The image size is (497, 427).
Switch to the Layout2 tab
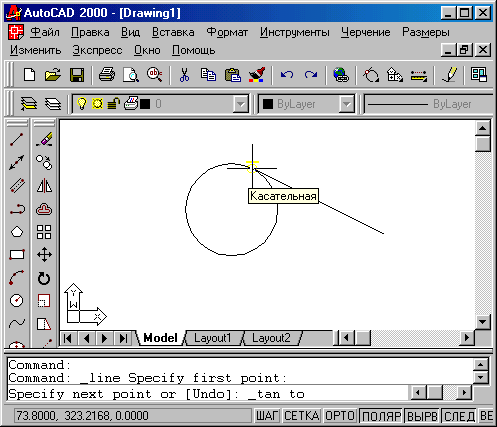(x=271, y=338)
